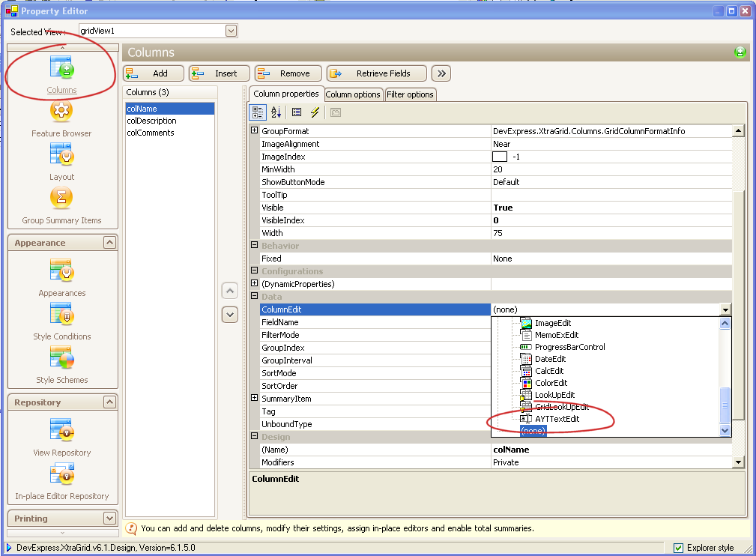This screenshot has height=556, width=756.
Task: Select colName in columns list
Action: coord(170,109)
